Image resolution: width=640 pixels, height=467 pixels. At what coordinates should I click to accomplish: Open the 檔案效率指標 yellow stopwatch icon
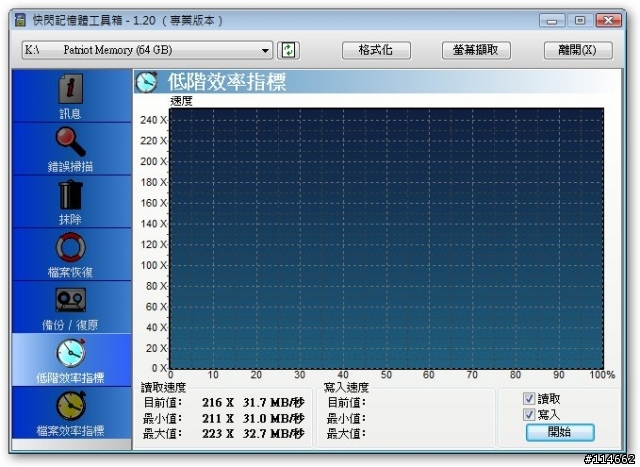[x=71, y=406]
